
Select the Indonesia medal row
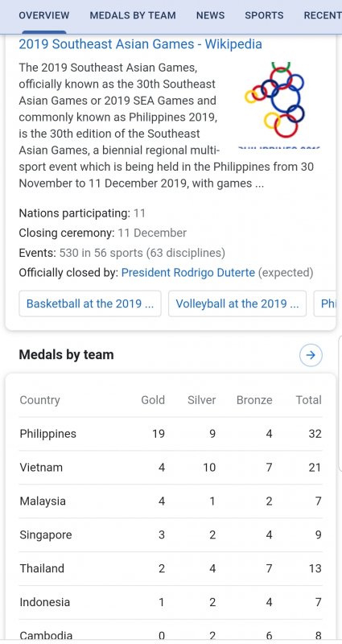coord(171,602)
